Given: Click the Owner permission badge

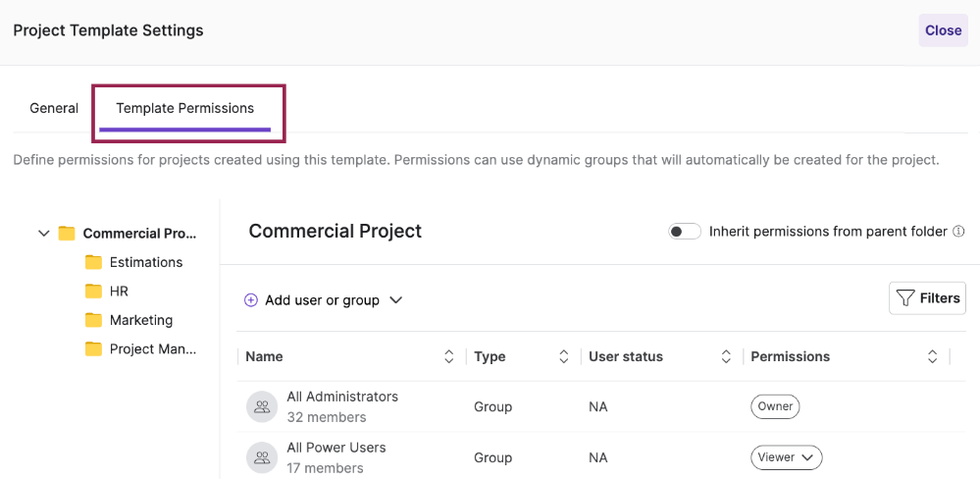Looking at the screenshot, I should point(775,406).
